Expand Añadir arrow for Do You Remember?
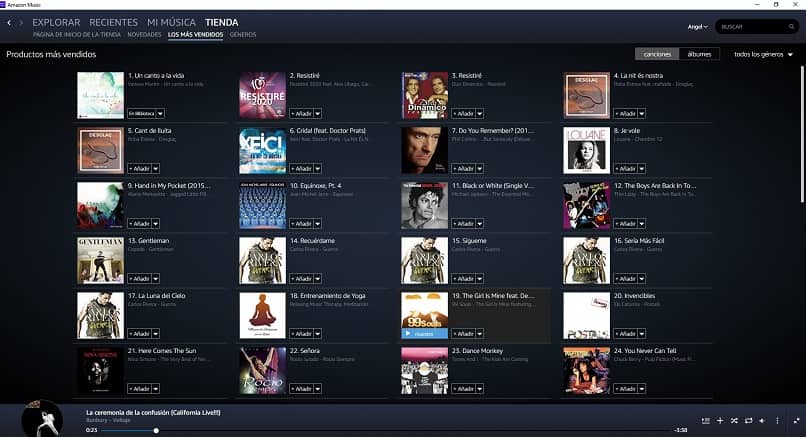The width and height of the screenshot is (806, 437). click(x=480, y=168)
